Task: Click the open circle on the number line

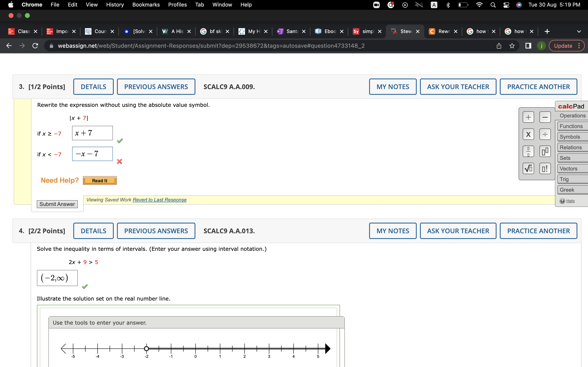Action: tap(147, 349)
